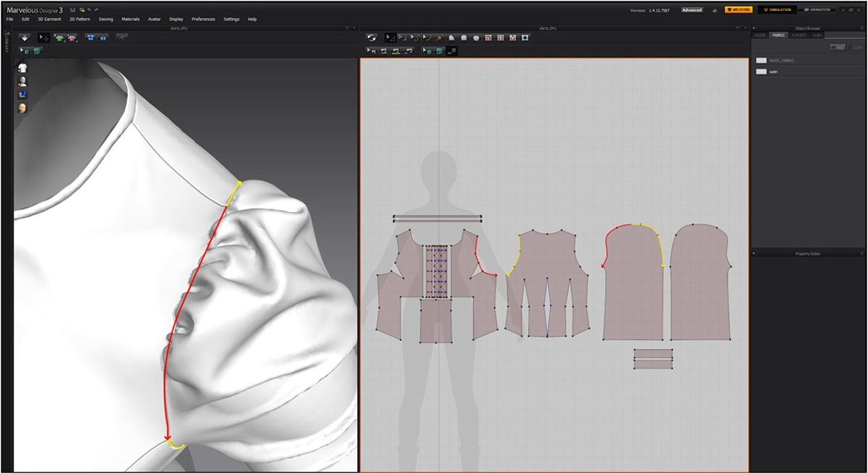The height and width of the screenshot is (474, 868).
Task: Switch to the SCENE tab in Object Browser
Action: click(760, 35)
